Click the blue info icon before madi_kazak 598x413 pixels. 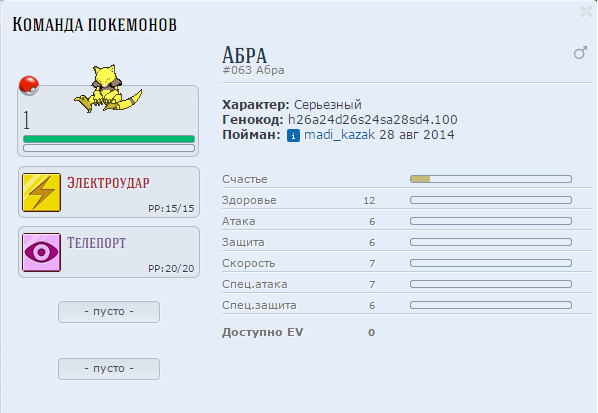click(293, 135)
